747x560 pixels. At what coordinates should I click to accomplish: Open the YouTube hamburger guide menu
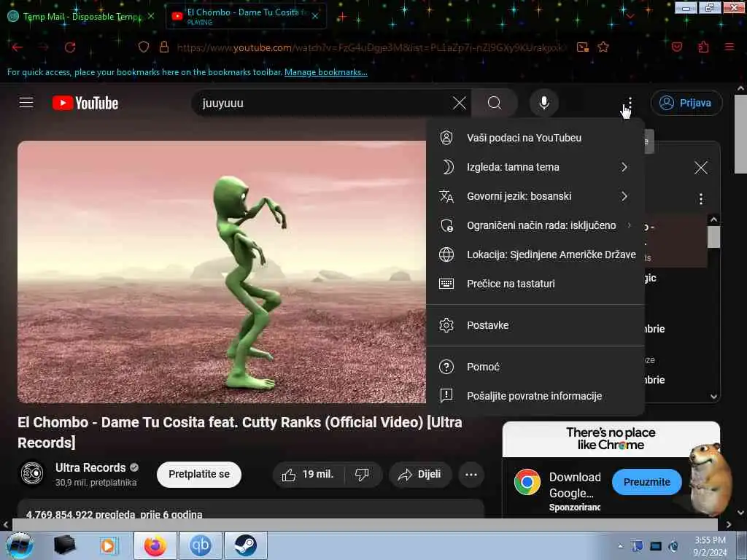tap(26, 102)
